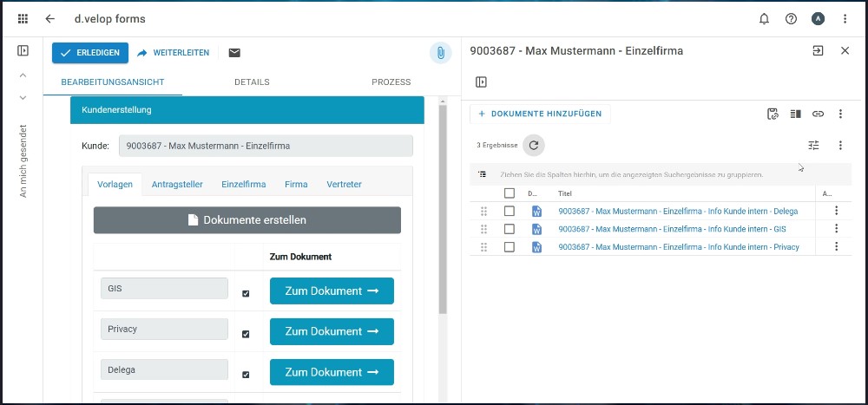Viewport: 868px width, 405px height.
Task: Toggle the Privacy template checkbox
Action: pos(246,334)
